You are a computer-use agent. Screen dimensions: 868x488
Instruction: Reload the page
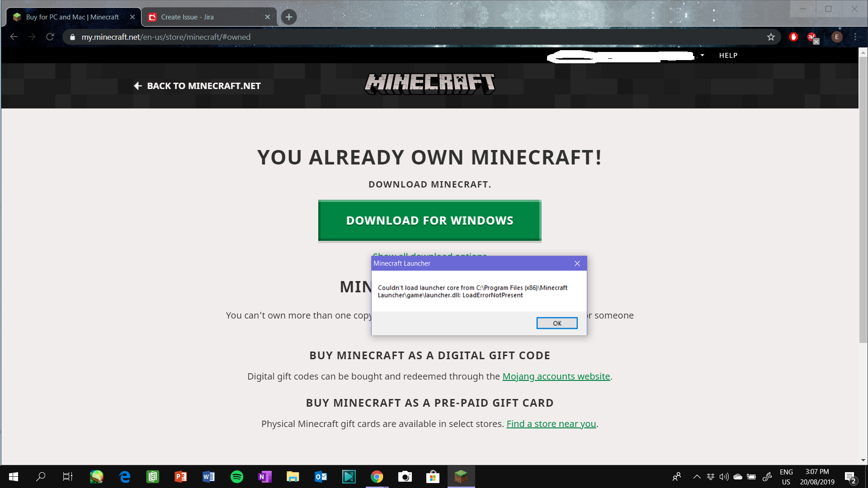50,37
